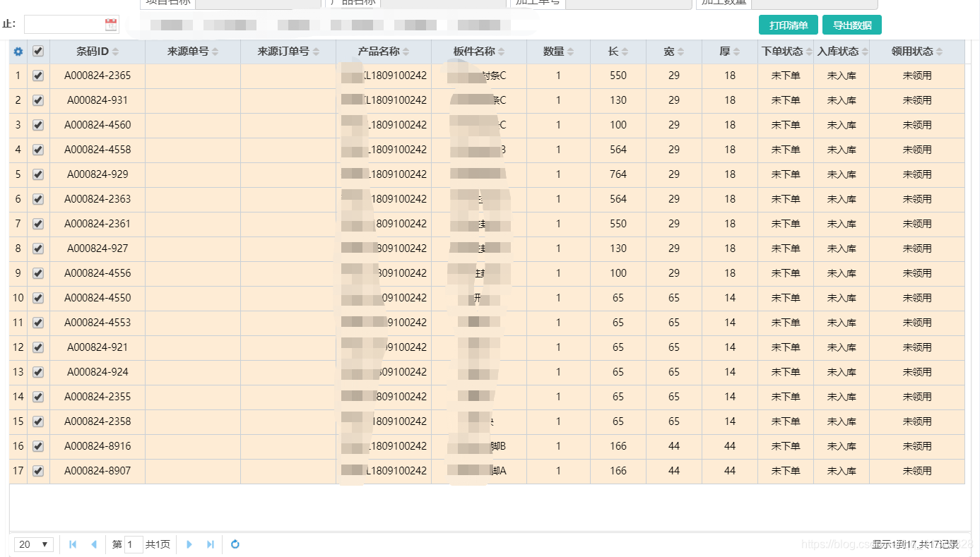Screen dimensions: 980x557
Task: Refresh the table data
Action: (235, 544)
